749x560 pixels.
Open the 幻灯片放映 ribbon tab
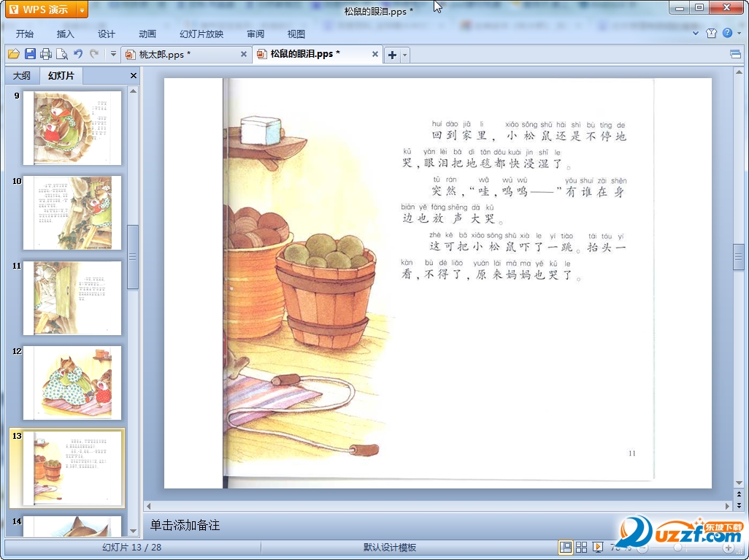[201, 34]
